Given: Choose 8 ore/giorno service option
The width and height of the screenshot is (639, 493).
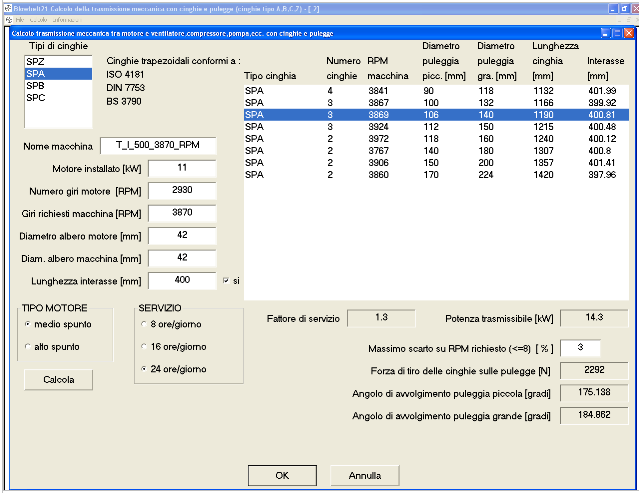Looking at the screenshot, I should [143, 324].
